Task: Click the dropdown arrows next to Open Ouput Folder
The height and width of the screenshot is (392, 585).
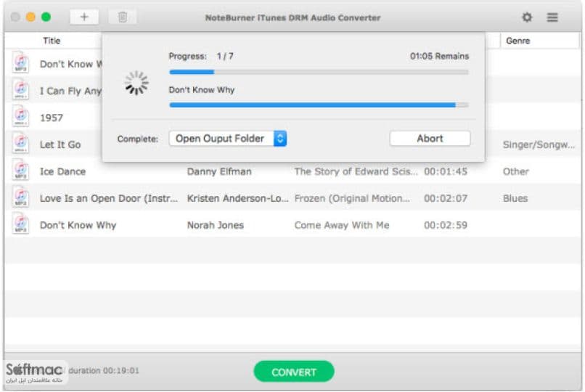Action: point(280,139)
